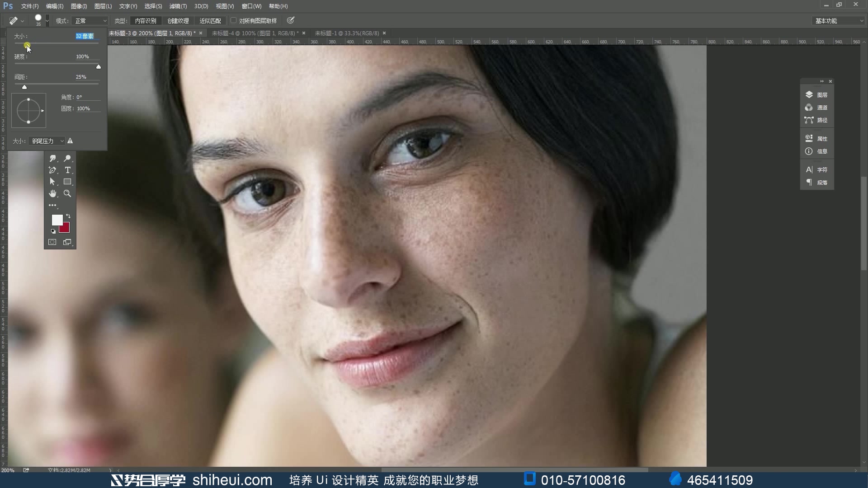
Task: Expand the collapsed panel dock arrows
Action: (822, 81)
